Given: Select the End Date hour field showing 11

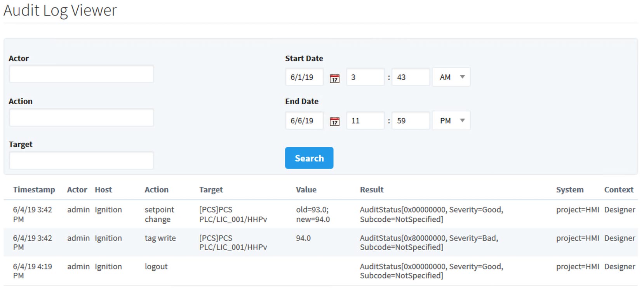Looking at the screenshot, I should (365, 121).
